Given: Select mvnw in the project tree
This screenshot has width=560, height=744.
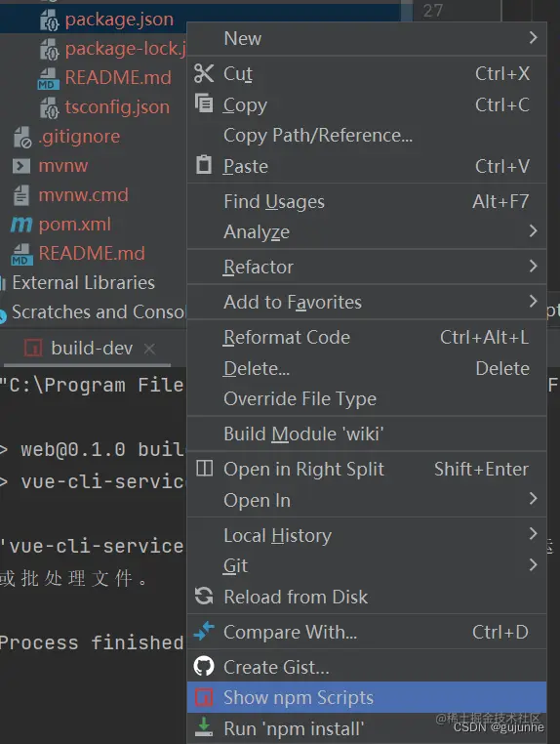Looking at the screenshot, I should 63,166.
